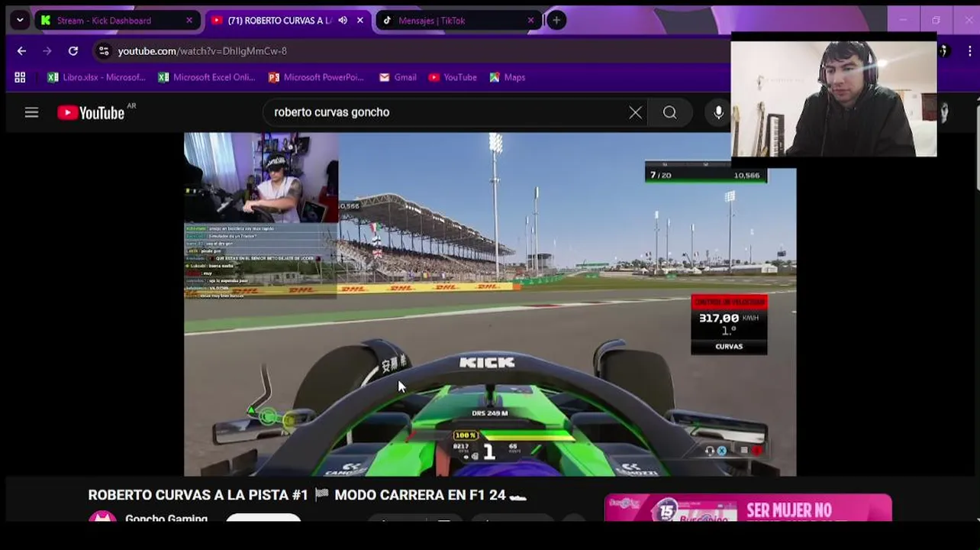Open Gmail bookmark
Viewport: 980px width, 550px height.
[x=398, y=77]
